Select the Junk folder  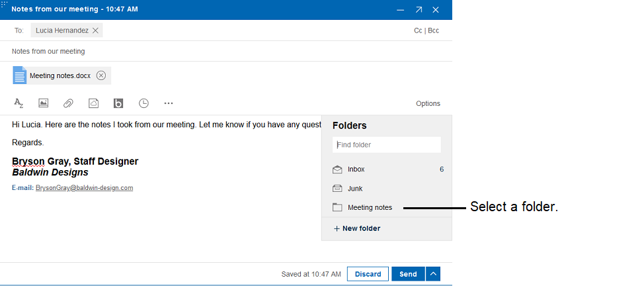pos(355,189)
